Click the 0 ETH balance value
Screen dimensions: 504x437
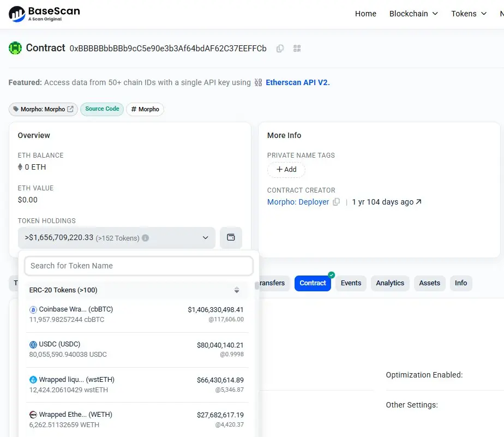(35, 167)
